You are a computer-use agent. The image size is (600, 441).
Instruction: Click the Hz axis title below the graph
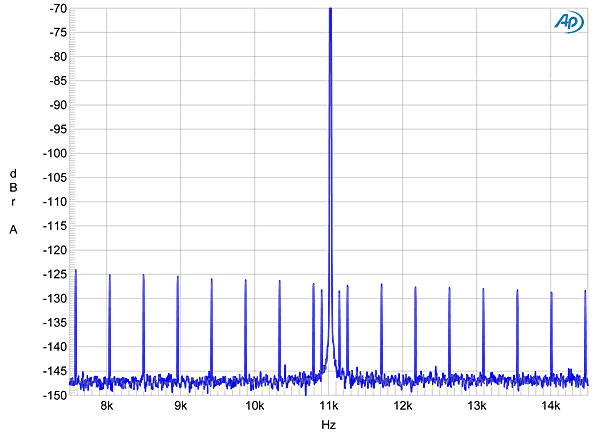tap(329, 426)
